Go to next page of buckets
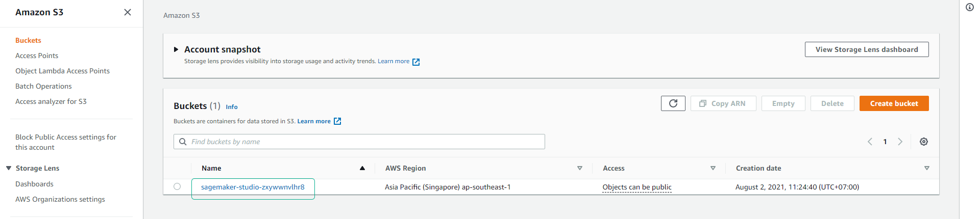This screenshot has height=219, width=980. 900,142
